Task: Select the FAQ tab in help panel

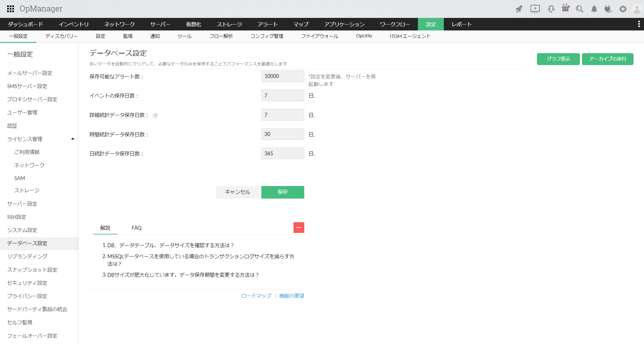Action: tap(137, 228)
